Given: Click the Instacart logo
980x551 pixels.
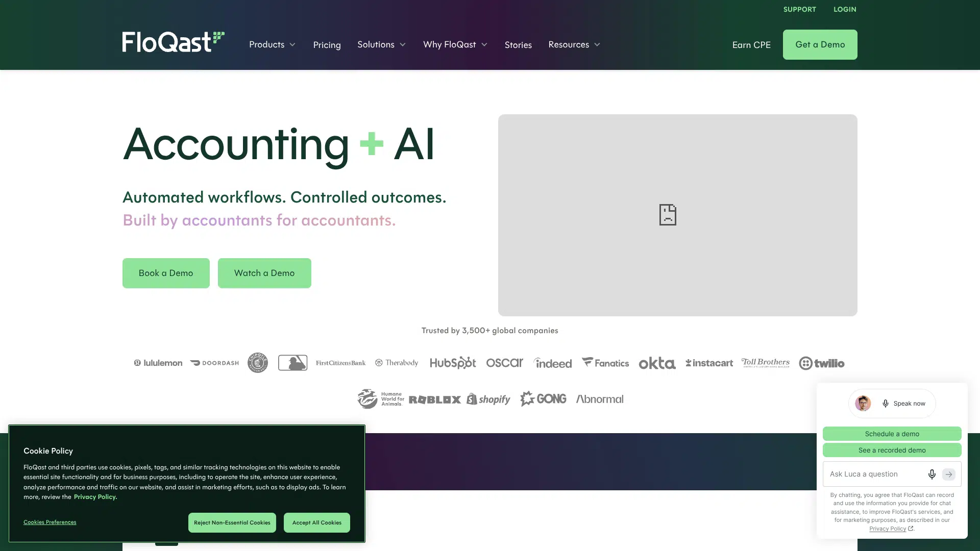Looking at the screenshot, I should (709, 363).
